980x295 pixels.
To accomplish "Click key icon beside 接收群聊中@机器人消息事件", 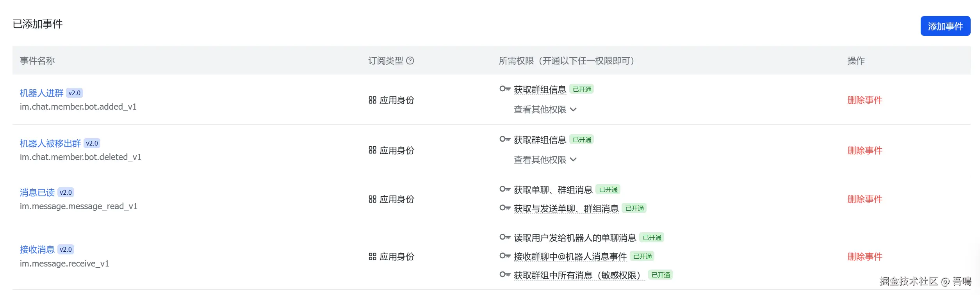I will click(x=504, y=256).
